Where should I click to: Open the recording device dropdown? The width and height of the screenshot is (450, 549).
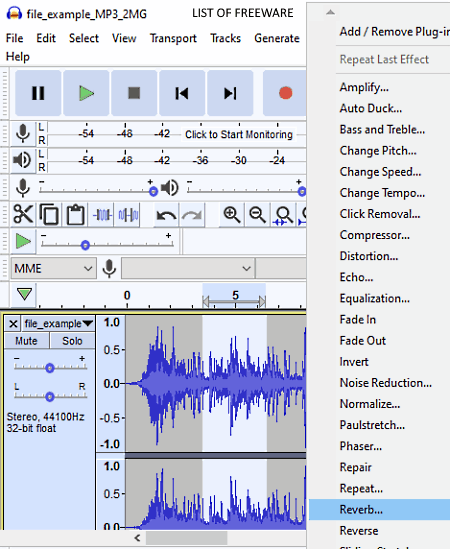(188, 269)
